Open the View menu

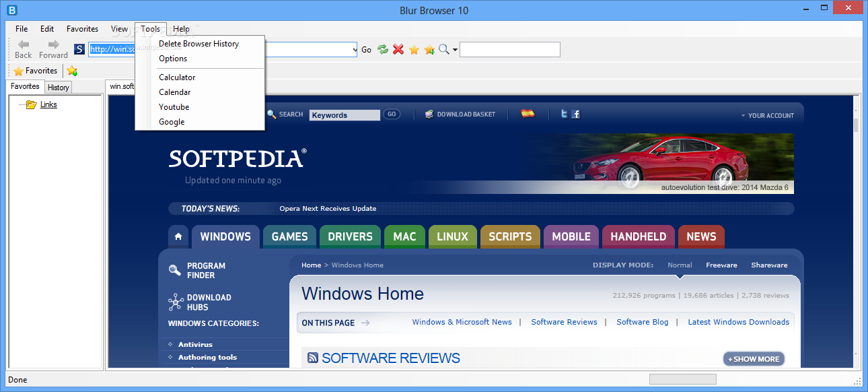coord(120,29)
